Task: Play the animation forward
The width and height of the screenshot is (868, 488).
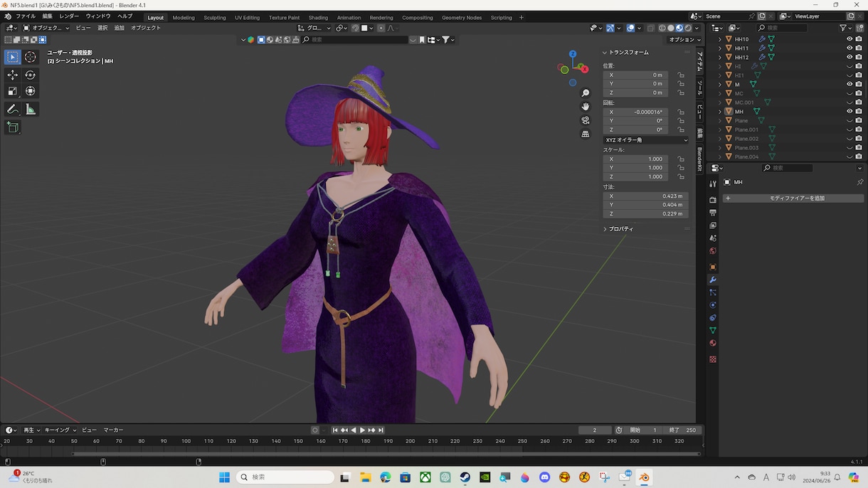Action: (x=362, y=430)
